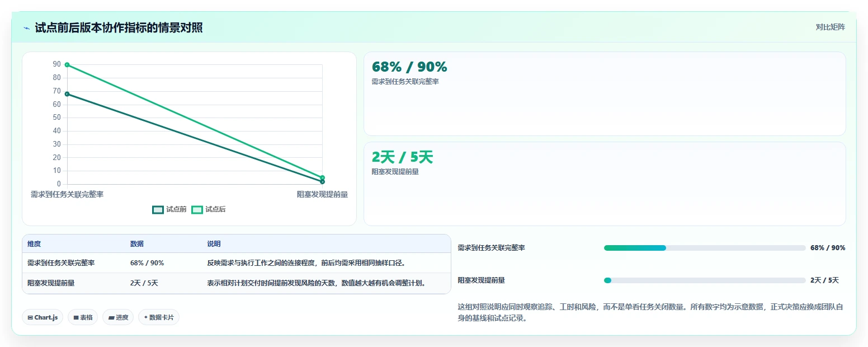Click table cell 需求到任务关联完整率
Image resolution: width=868 pixels, height=347 pixels.
tap(61, 263)
